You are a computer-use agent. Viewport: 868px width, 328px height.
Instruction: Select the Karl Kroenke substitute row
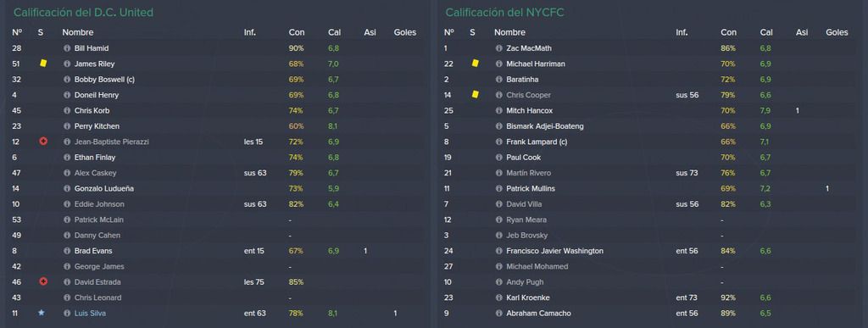650,297
